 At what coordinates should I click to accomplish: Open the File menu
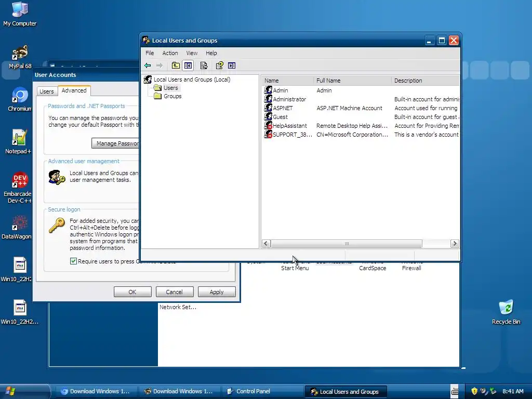click(150, 53)
